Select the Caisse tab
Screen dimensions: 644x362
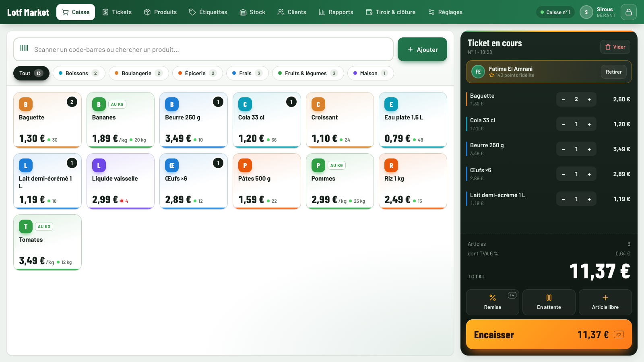pos(76,12)
